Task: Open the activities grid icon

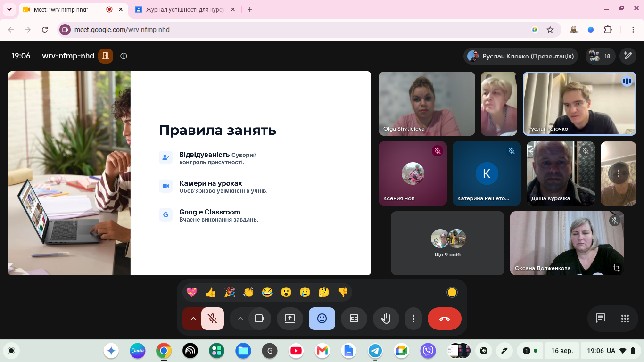Action: click(625, 319)
